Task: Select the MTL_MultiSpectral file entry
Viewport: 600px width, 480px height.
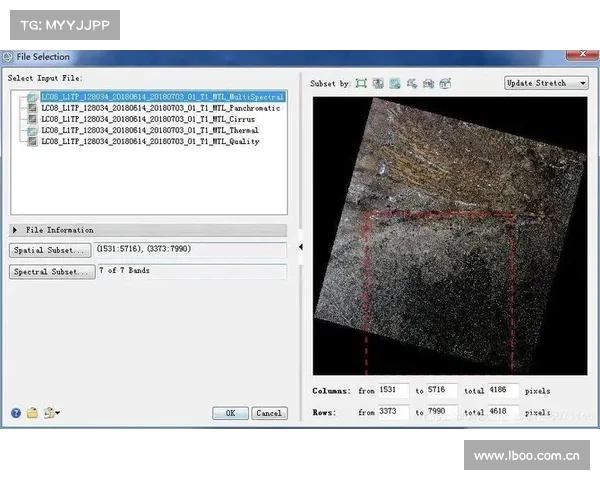Action: pyautogui.click(x=163, y=97)
